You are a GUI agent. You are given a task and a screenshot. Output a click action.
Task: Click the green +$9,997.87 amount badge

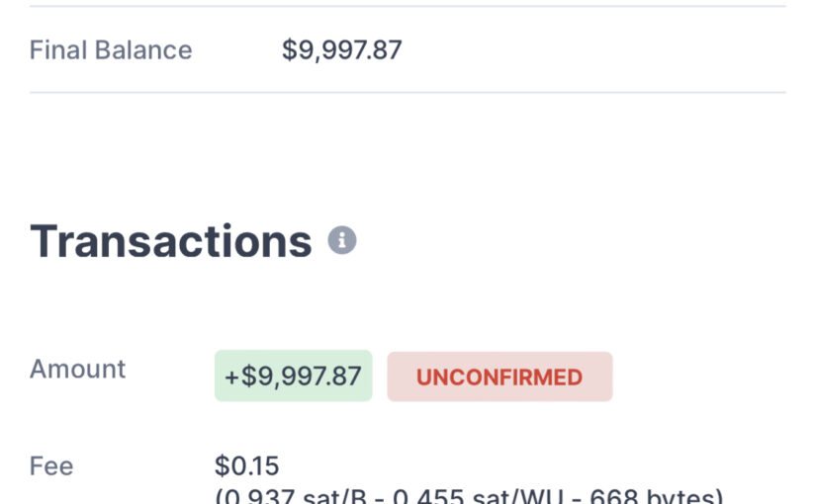[x=293, y=377]
